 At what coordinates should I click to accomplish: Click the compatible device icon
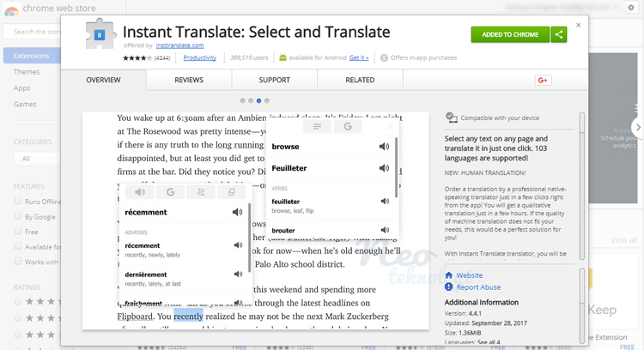pos(452,118)
